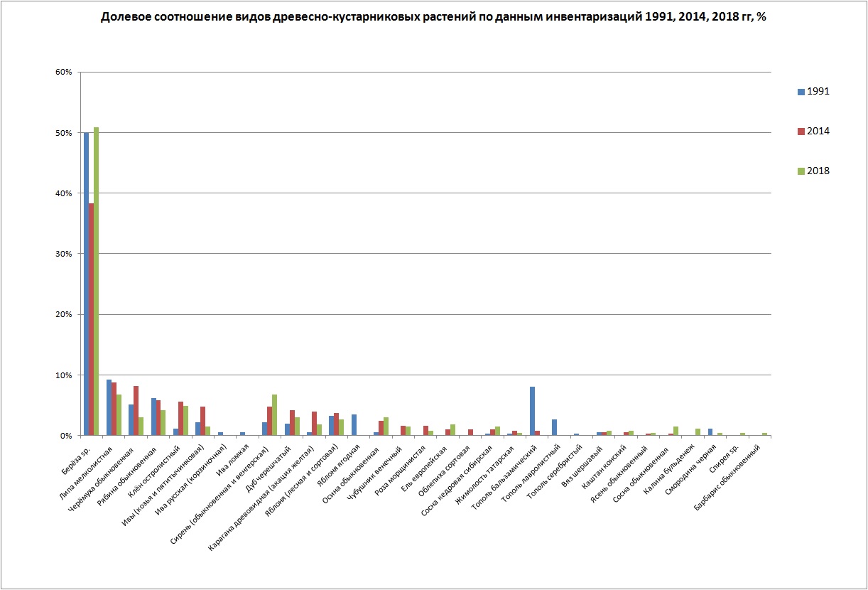
Task: Click the 2018 legend label
Action: pos(818,171)
